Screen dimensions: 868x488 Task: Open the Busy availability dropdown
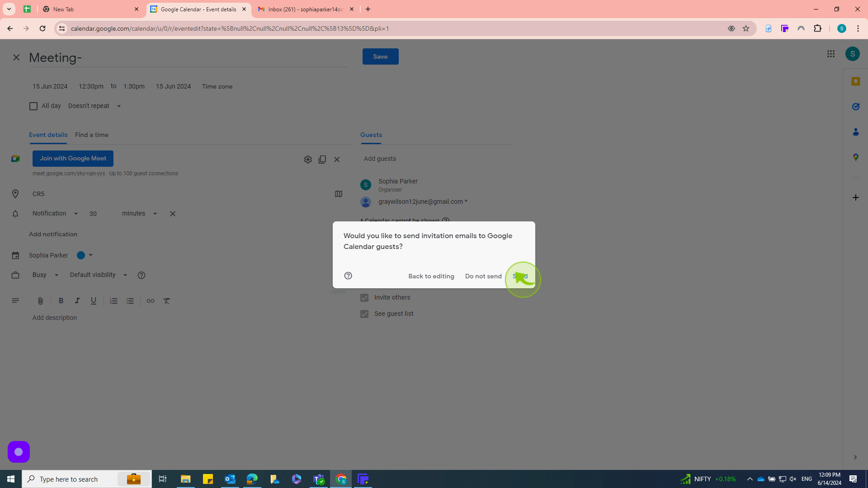point(45,275)
